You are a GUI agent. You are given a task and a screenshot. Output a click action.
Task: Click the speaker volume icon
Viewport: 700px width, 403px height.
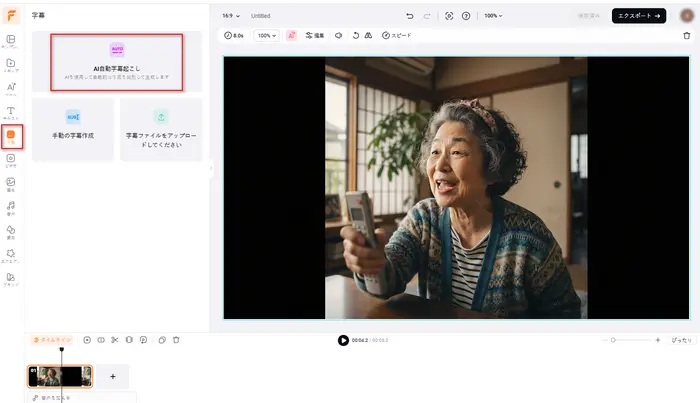[340, 35]
